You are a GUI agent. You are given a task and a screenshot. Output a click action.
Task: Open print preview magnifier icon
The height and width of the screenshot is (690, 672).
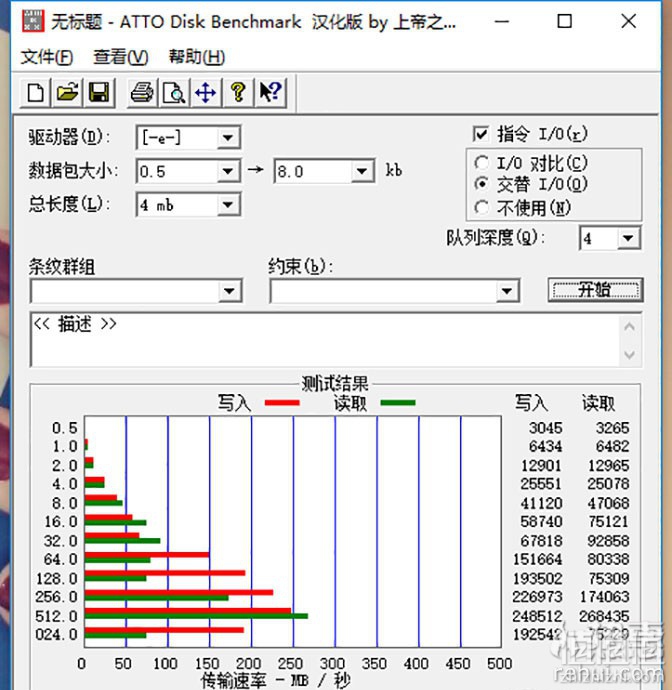[174, 93]
